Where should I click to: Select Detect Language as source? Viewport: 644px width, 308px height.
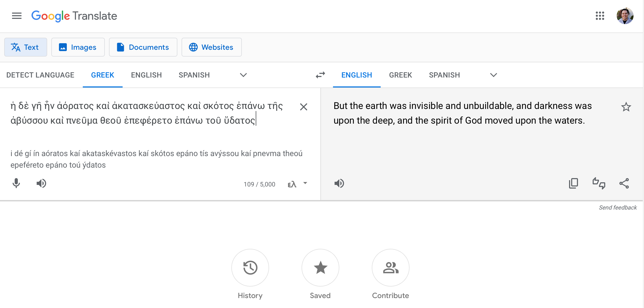click(40, 75)
